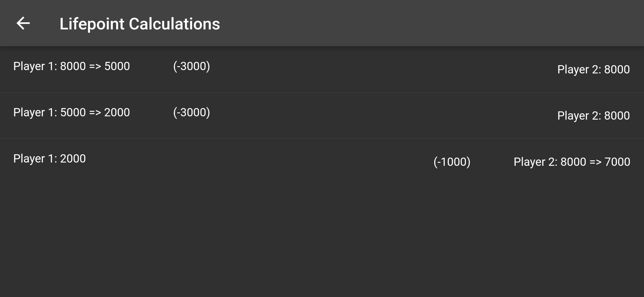The height and width of the screenshot is (297, 644).
Task: Select Player 1's 8000 => 5000 entry
Action: click(72, 66)
